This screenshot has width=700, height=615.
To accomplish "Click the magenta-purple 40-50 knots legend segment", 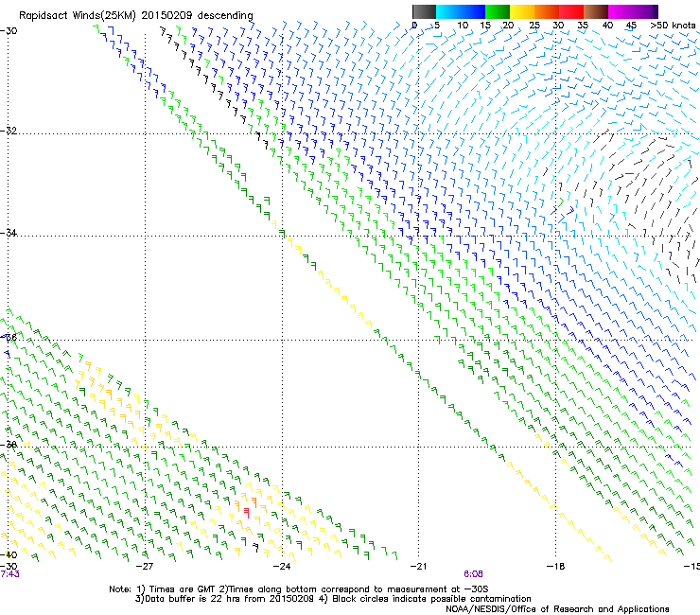I will click(633, 11).
